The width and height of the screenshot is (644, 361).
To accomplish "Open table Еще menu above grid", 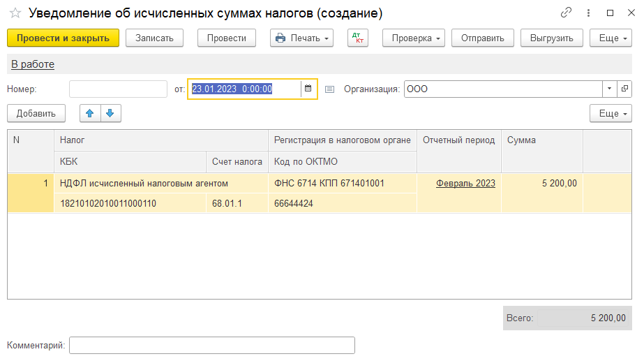I will click(611, 113).
